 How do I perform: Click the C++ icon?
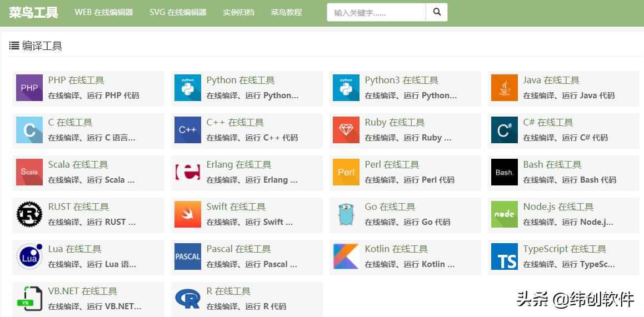[x=188, y=130]
